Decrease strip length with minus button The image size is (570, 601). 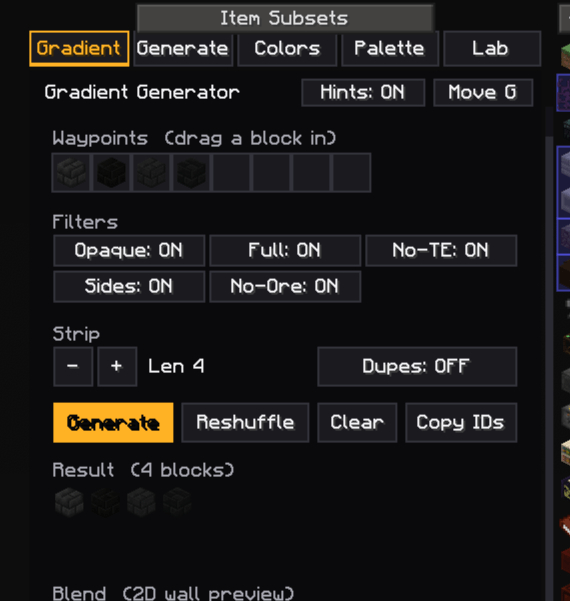(x=73, y=366)
